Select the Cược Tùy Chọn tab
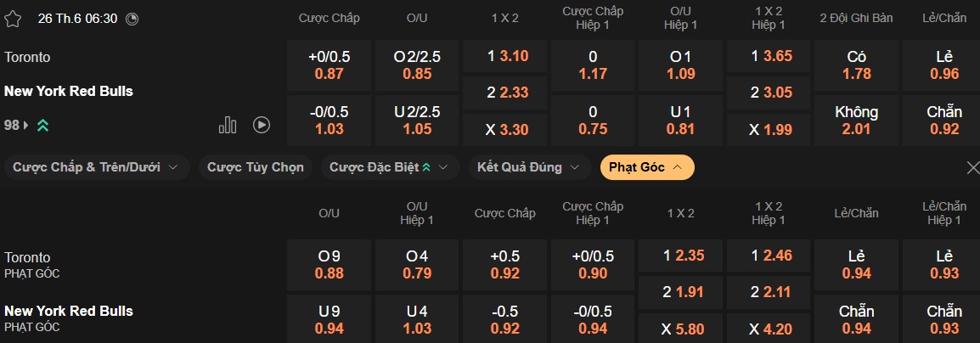980x343 pixels. pyautogui.click(x=256, y=167)
